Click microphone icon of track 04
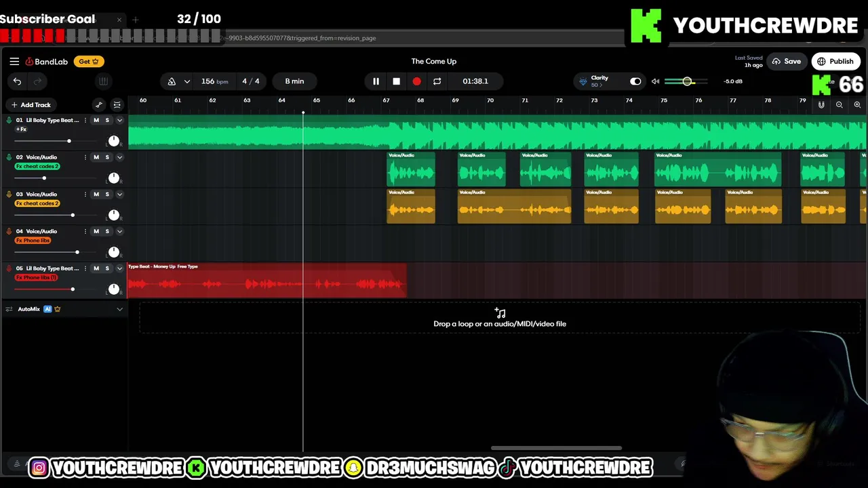 pyautogui.click(x=9, y=231)
